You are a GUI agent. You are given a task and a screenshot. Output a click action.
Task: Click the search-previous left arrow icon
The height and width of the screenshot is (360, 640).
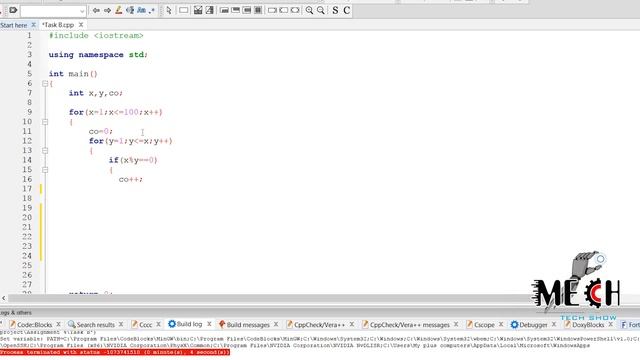[96, 10]
